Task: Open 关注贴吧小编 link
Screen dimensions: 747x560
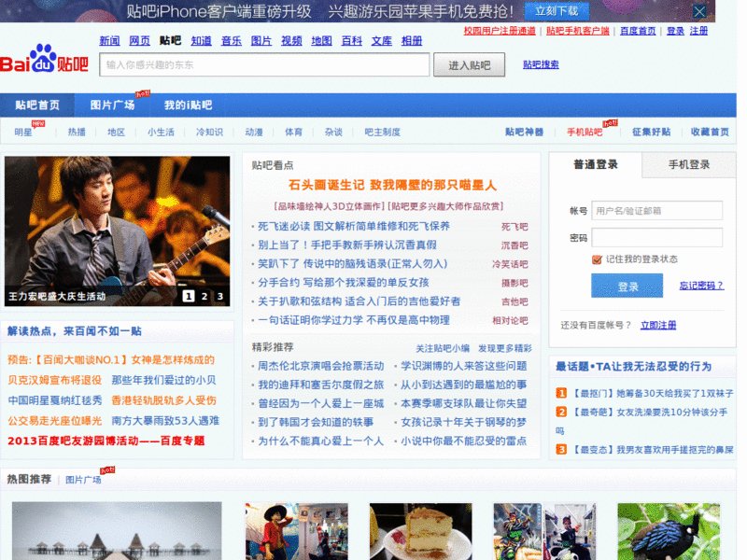Action: [443, 348]
